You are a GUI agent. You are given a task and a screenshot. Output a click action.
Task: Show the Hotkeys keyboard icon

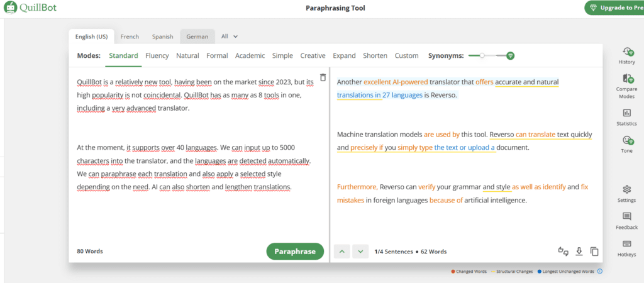pyautogui.click(x=626, y=245)
